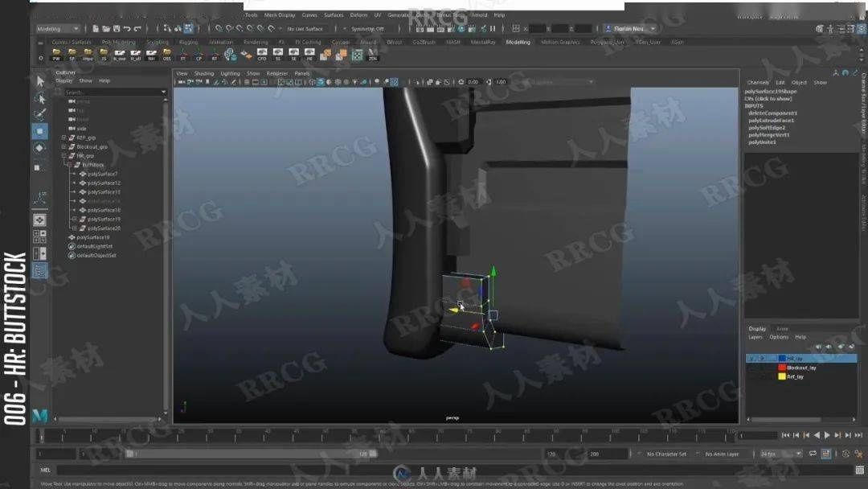Undo the last action

(x=127, y=28)
